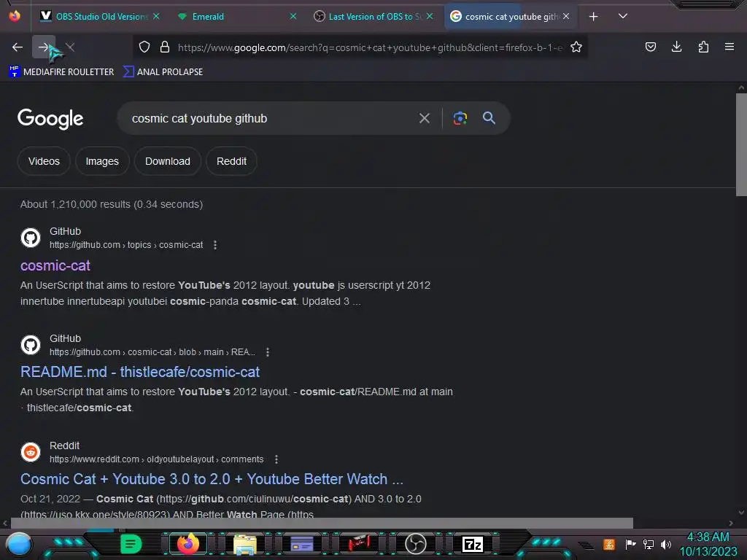The image size is (747, 560).
Task: Open Firefox application hamburger menu
Action: (729, 47)
